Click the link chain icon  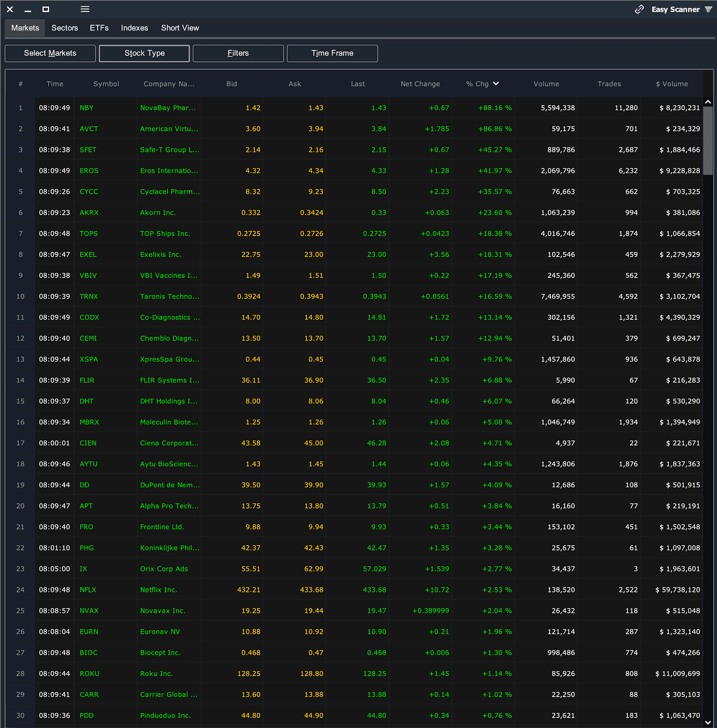pos(640,10)
